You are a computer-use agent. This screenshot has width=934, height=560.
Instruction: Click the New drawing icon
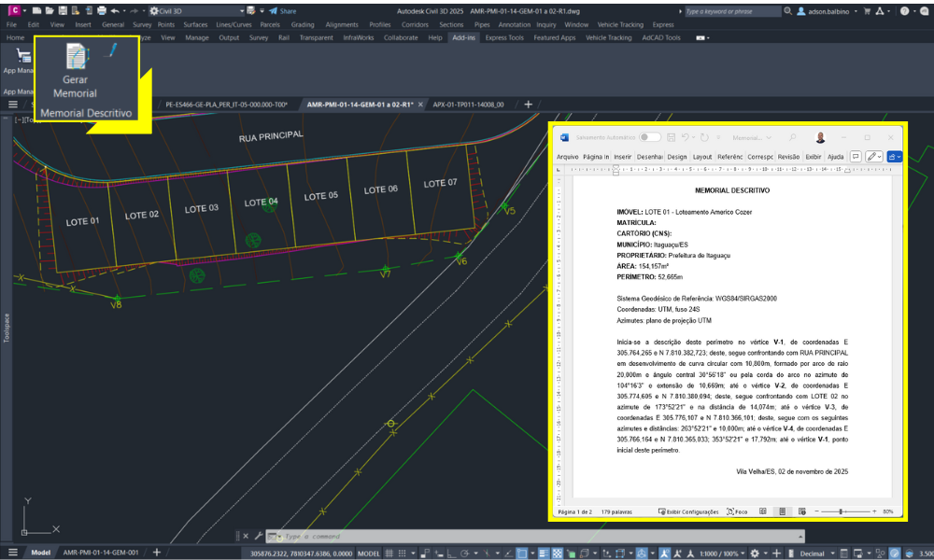[37, 10]
